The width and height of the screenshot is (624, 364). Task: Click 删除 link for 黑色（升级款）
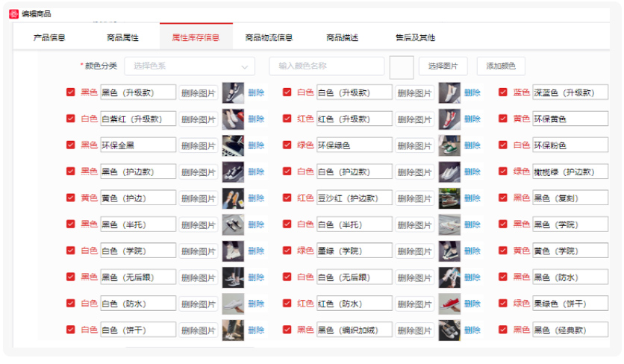[256, 92]
